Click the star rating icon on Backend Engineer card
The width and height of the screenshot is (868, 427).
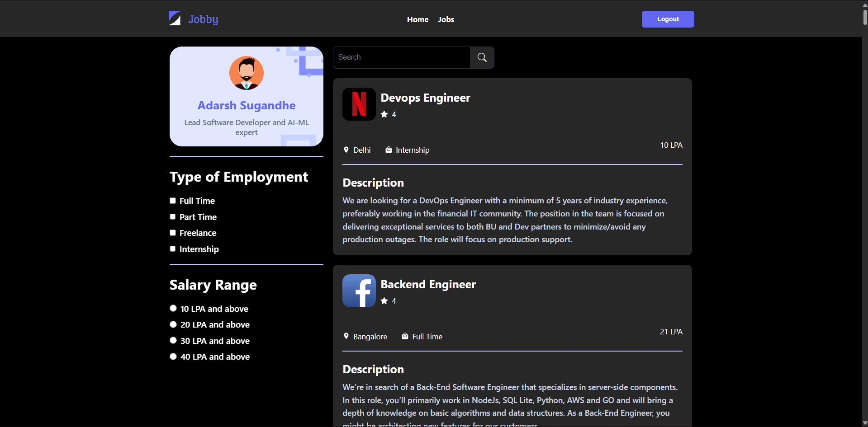pos(384,300)
